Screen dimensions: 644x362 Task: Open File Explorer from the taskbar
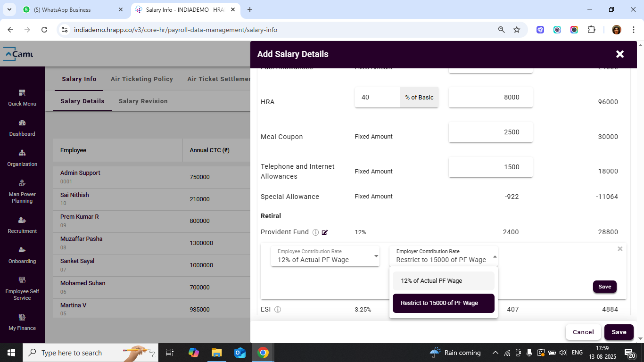pos(216,353)
